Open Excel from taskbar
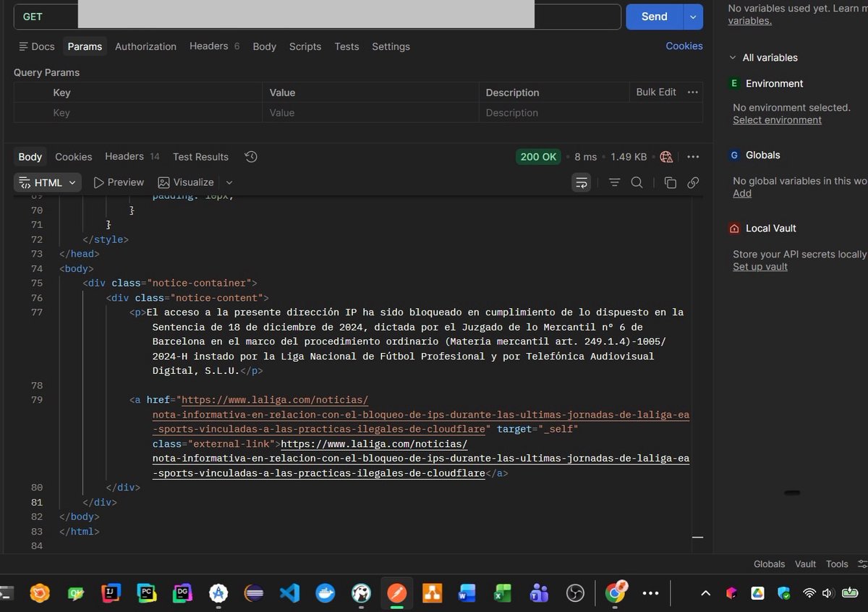Image resolution: width=868 pixels, height=612 pixels. (x=503, y=594)
